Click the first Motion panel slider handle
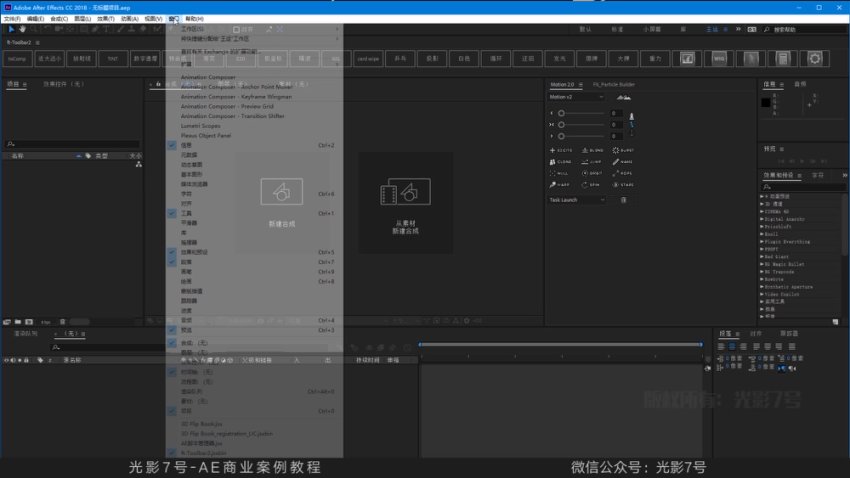 pos(562,113)
